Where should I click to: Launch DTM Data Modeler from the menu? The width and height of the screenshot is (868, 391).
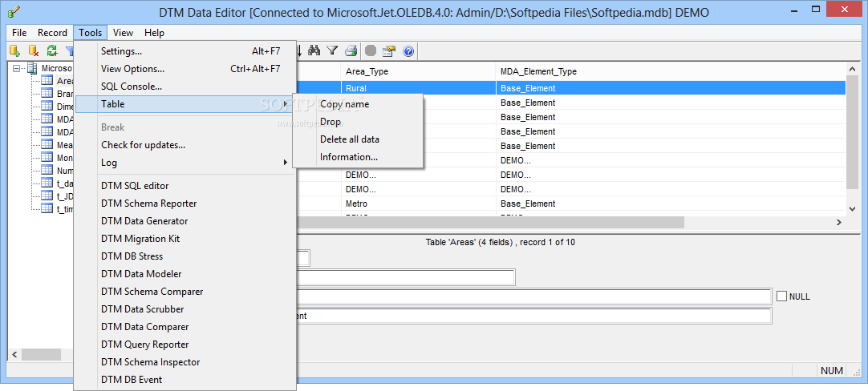(x=185, y=274)
